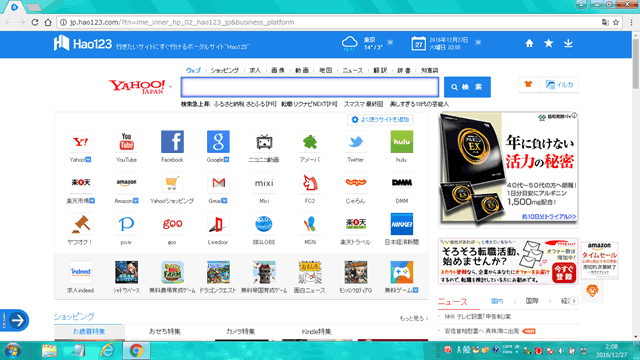
Task: Open the DMM icon
Action: (x=402, y=183)
